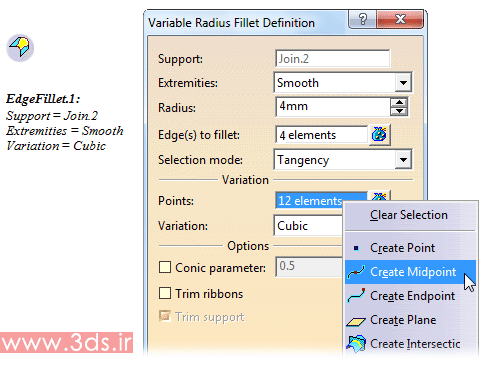The image size is (489, 375).
Task: Enable the Conic parameter checkbox
Action: pos(165,267)
